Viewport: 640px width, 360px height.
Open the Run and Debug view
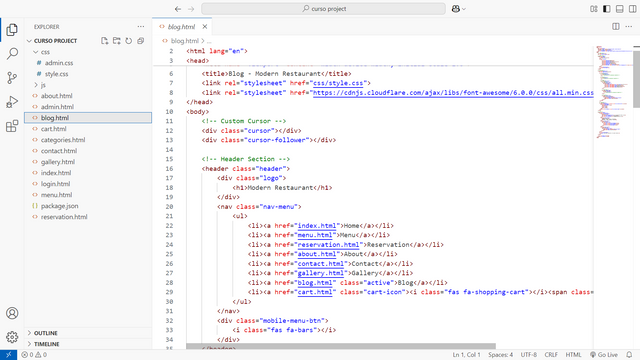[12, 102]
